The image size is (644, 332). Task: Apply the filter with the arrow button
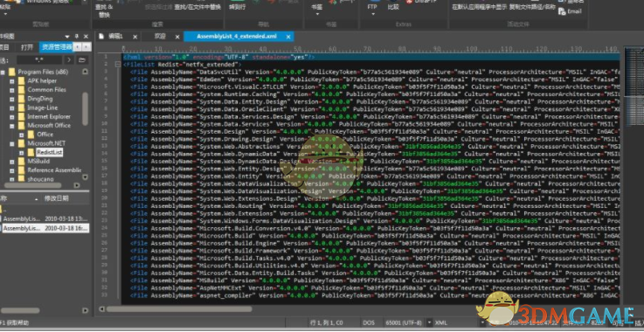(x=68, y=60)
